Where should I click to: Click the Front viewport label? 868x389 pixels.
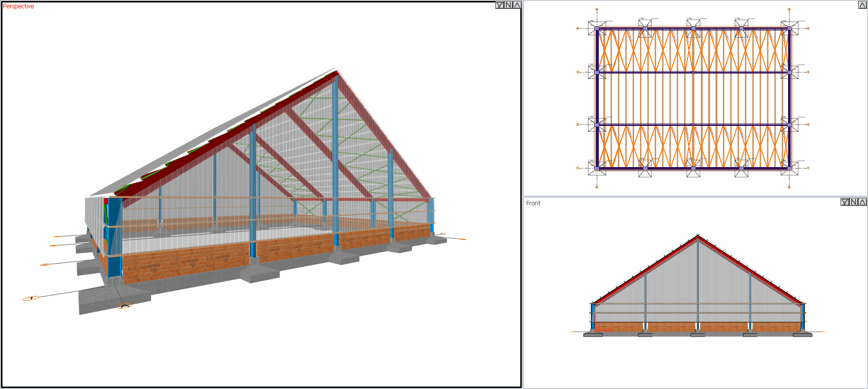point(533,203)
